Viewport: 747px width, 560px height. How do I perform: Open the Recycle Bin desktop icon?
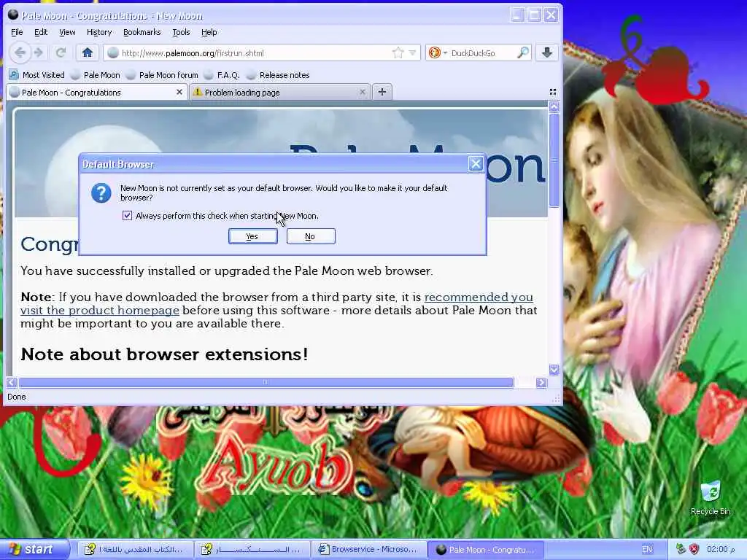coord(711,498)
